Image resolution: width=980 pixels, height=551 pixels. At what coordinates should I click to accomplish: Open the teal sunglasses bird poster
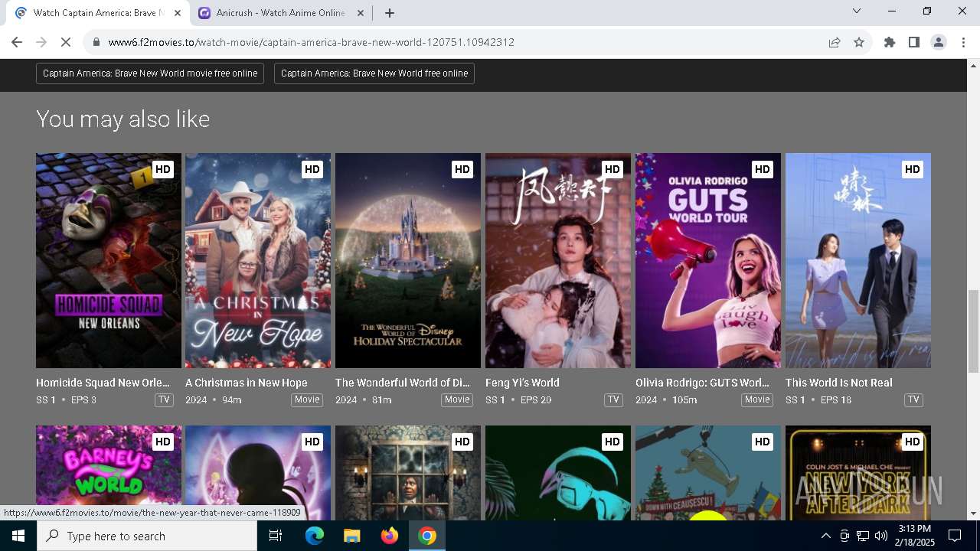(558, 472)
